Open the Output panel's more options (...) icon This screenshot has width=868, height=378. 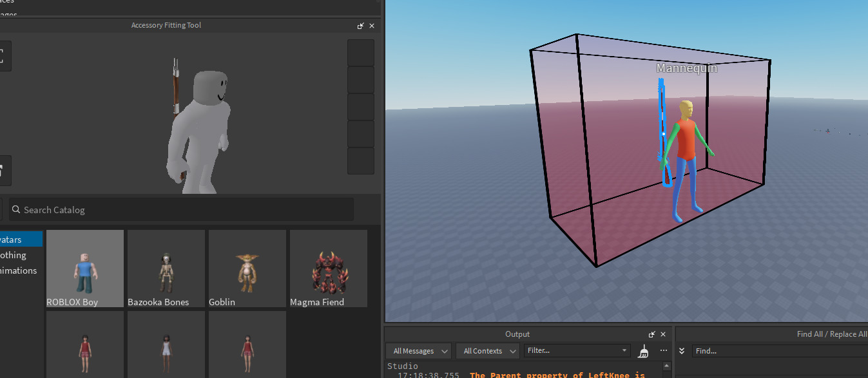click(x=662, y=350)
